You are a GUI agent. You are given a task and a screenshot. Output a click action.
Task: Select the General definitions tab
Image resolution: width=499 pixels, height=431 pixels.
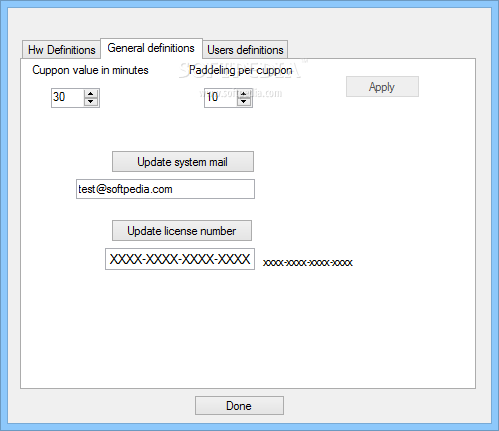(151, 48)
